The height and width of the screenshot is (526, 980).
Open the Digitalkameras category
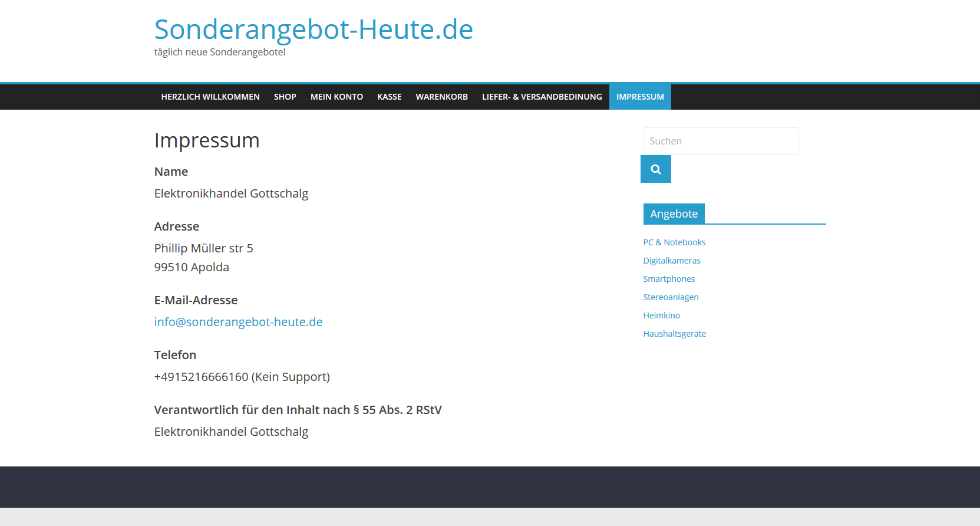[672, 261]
